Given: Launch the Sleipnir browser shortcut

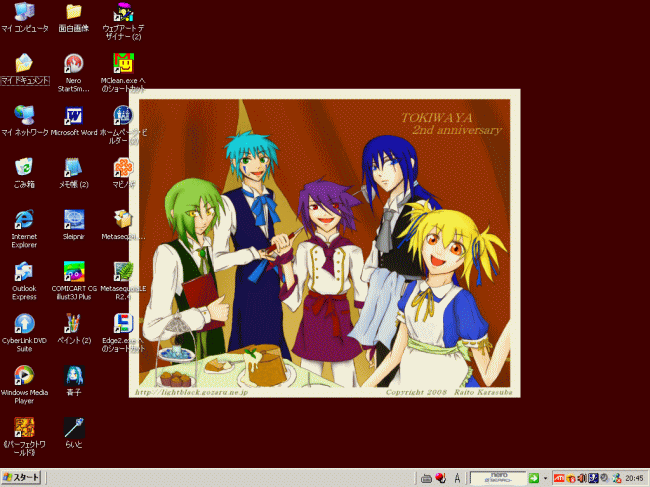Looking at the screenshot, I should pos(74,225).
